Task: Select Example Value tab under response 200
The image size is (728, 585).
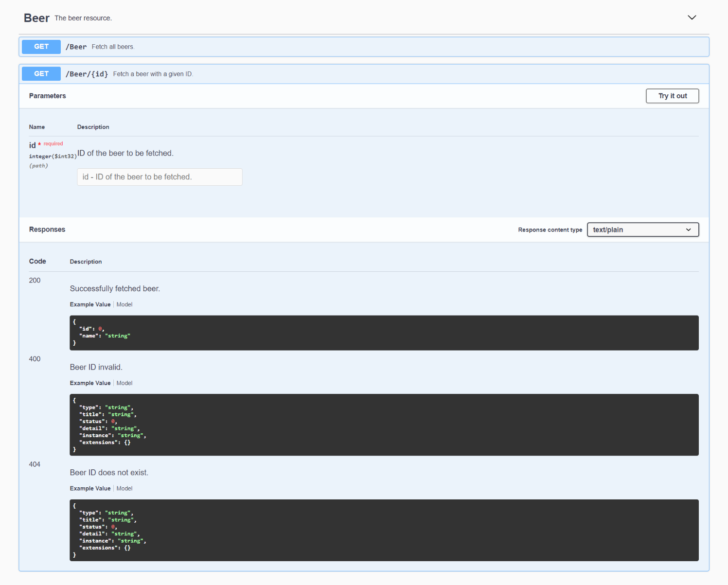Action: (90, 304)
